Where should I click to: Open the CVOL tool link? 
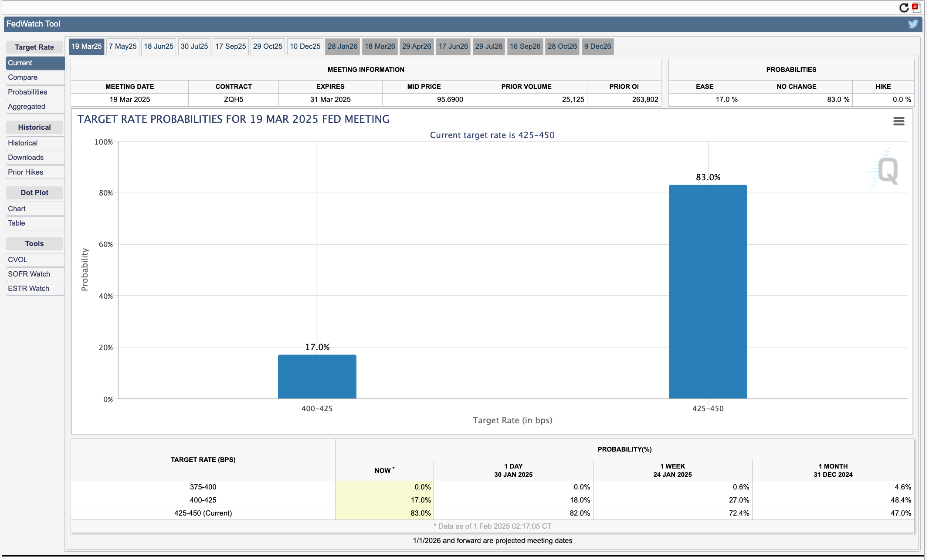tap(17, 260)
